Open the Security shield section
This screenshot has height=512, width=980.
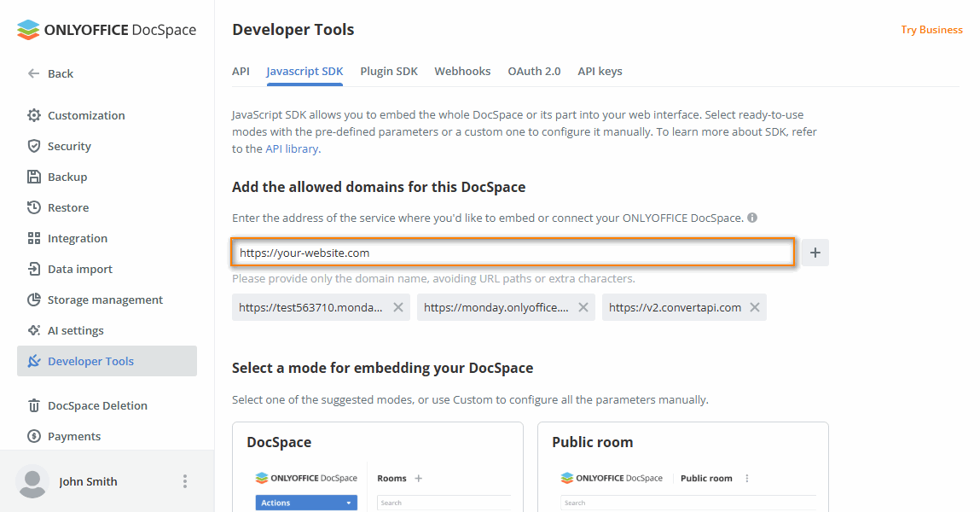pos(68,146)
